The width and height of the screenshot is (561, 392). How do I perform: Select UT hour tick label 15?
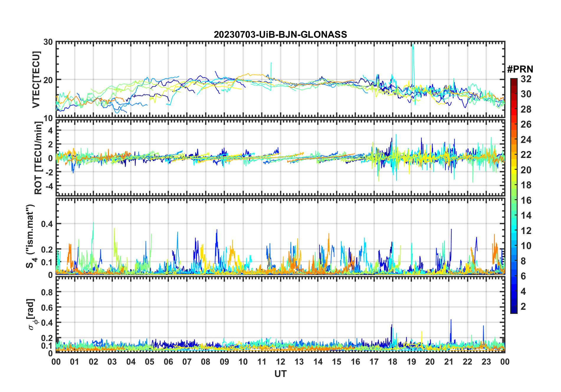click(x=337, y=362)
